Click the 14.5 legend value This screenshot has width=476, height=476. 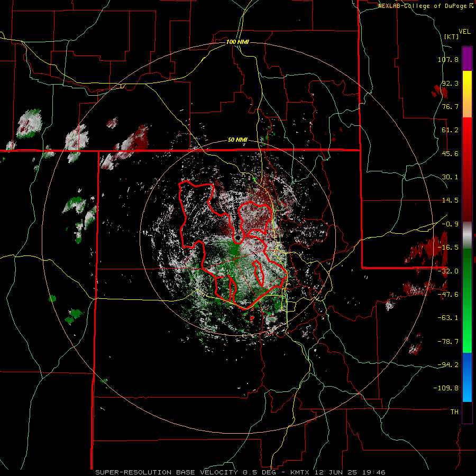pyautogui.click(x=450, y=200)
